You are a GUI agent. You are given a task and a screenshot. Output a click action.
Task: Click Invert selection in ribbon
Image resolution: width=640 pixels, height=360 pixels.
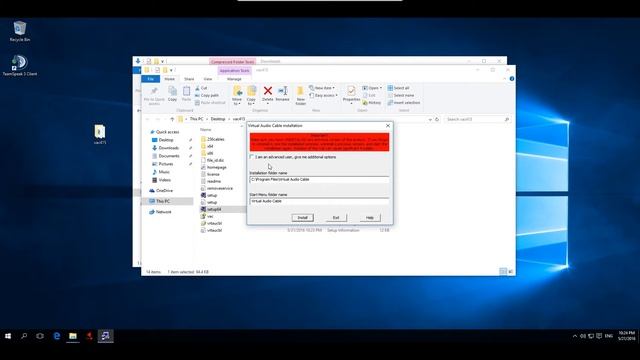click(404, 103)
